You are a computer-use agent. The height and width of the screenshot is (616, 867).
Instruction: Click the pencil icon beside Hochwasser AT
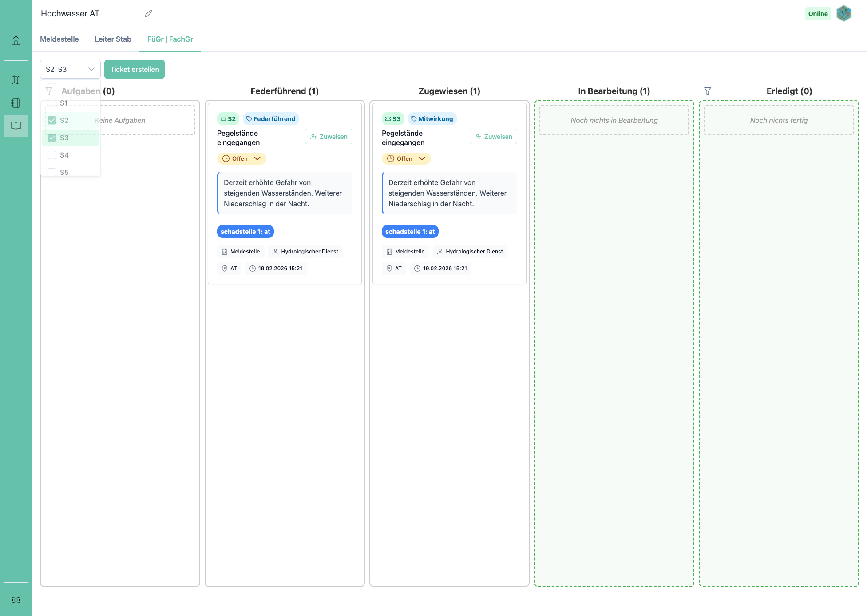point(149,13)
